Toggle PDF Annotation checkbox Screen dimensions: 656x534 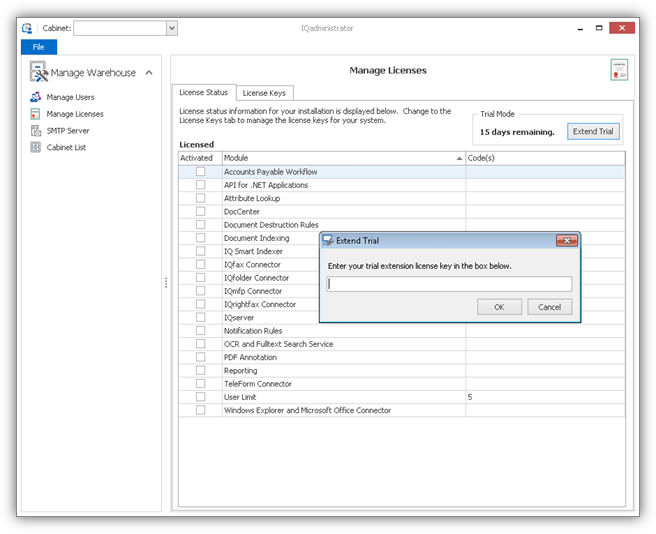[201, 357]
